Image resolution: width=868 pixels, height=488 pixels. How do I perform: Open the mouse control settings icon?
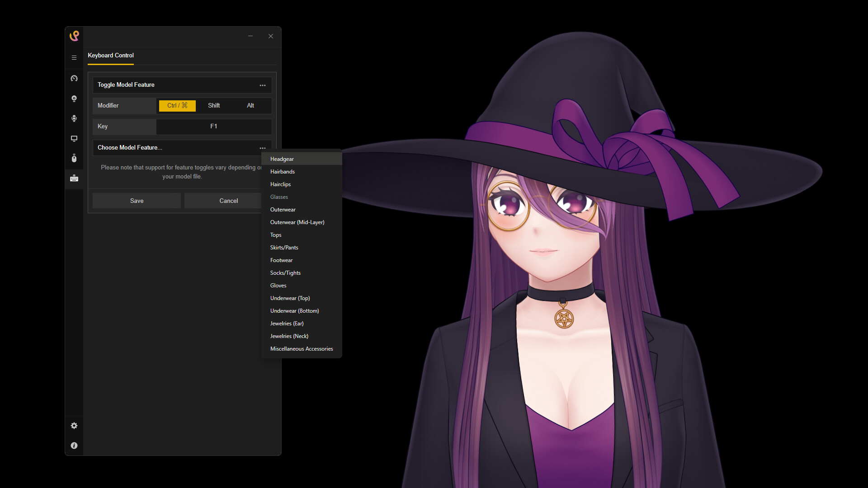tap(74, 158)
